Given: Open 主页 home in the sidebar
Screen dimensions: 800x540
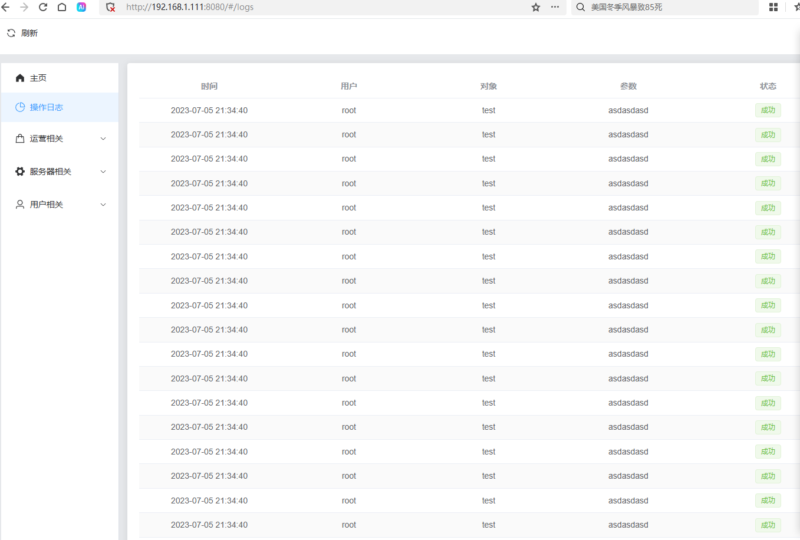Looking at the screenshot, I should (38, 78).
